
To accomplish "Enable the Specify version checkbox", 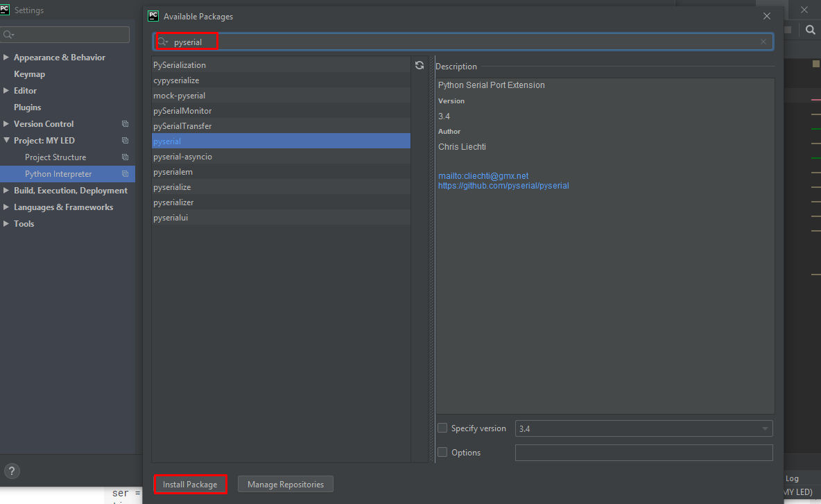I will 442,428.
